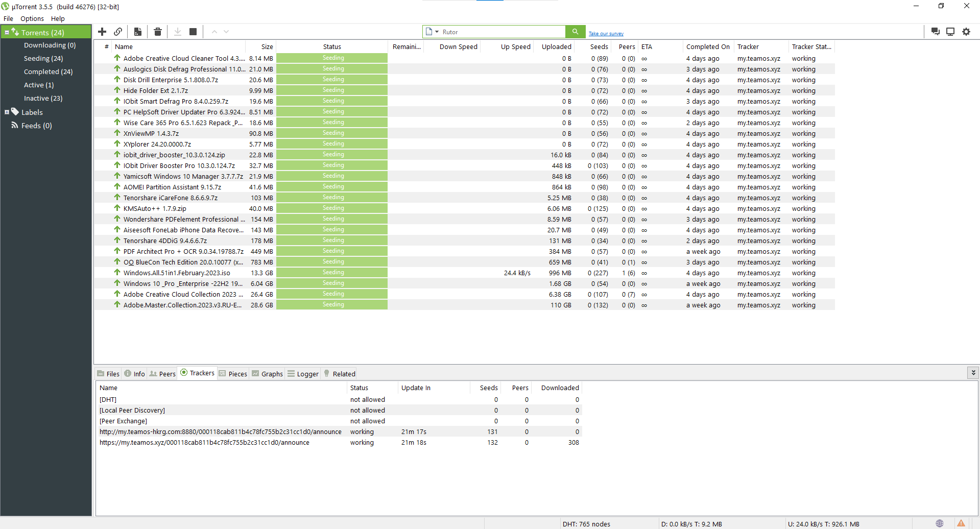
Task: Click DHT: 765 nodes in status bar
Action: coord(586,524)
